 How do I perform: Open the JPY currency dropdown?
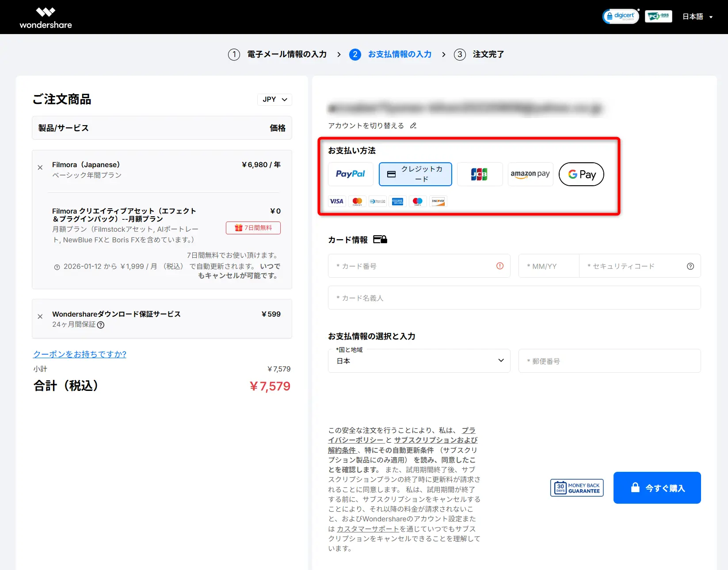[274, 99]
